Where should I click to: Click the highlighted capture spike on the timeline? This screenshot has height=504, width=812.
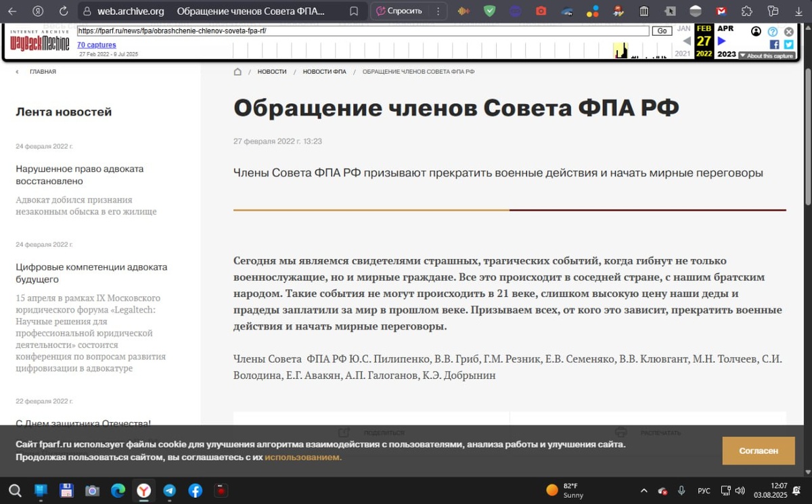click(x=620, y=50)
